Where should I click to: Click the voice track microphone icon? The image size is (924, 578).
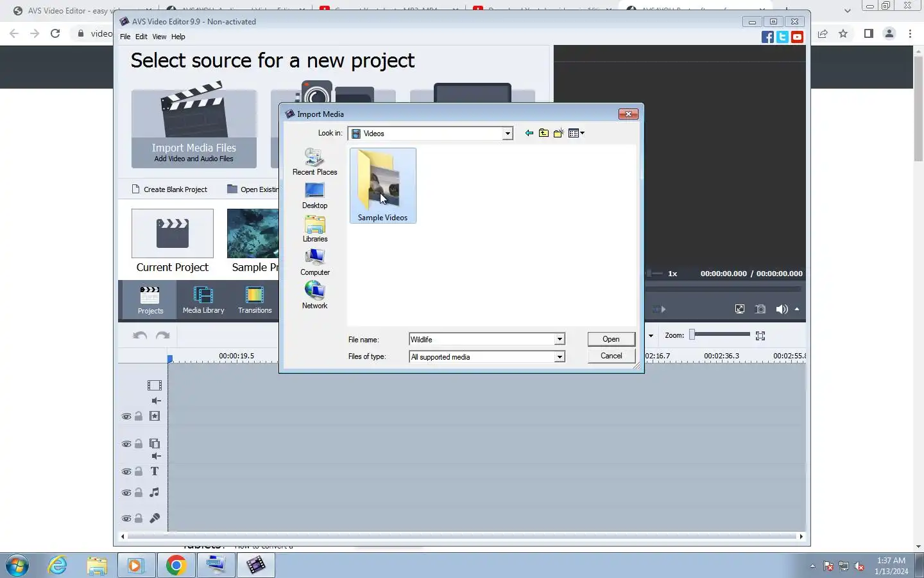155,518
